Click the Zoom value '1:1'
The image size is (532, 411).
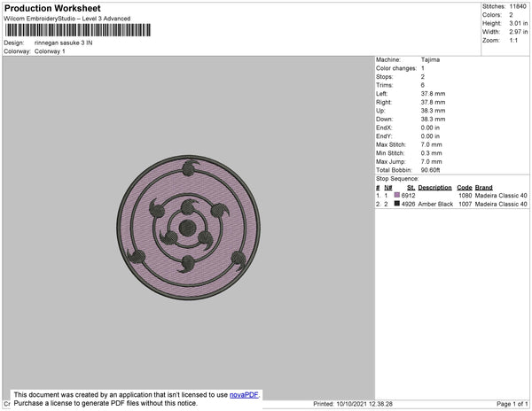pyautogui.click(x=513, y=41)
